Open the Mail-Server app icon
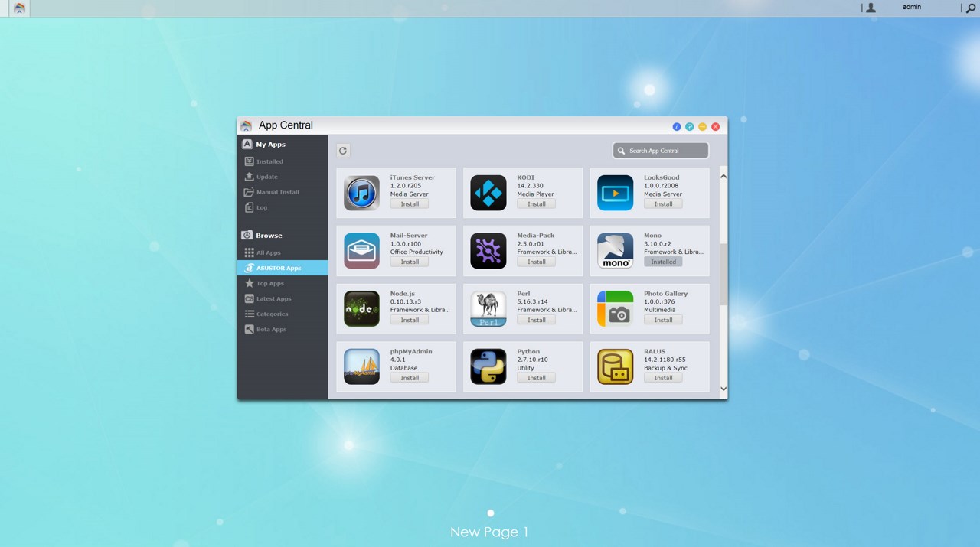 tap(361, 251)
